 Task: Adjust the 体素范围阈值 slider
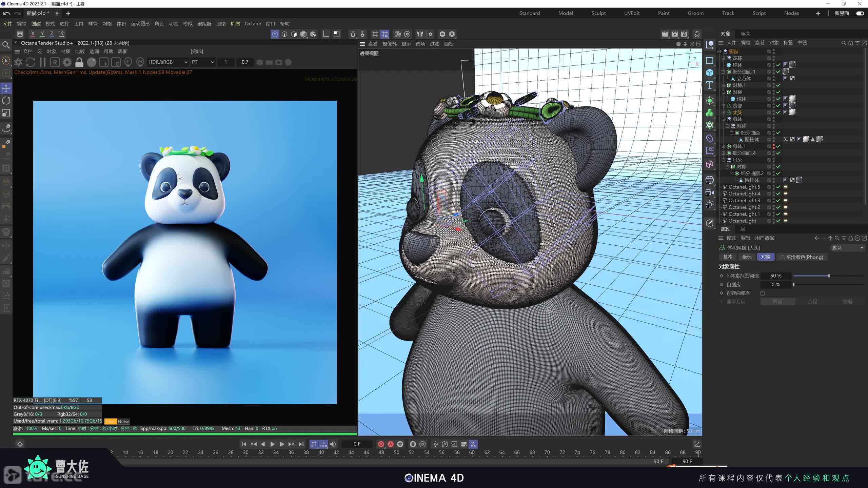click(829, 276)
